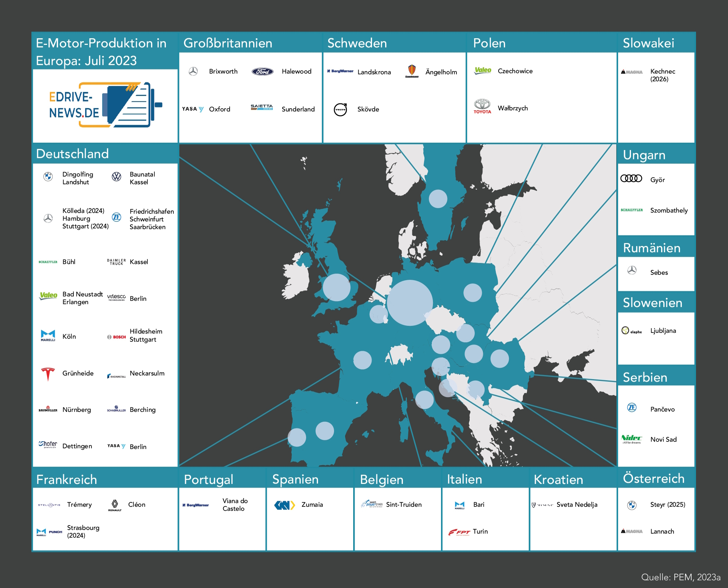Click the Mercedes logo beside Brixworth

pos(193,71)
